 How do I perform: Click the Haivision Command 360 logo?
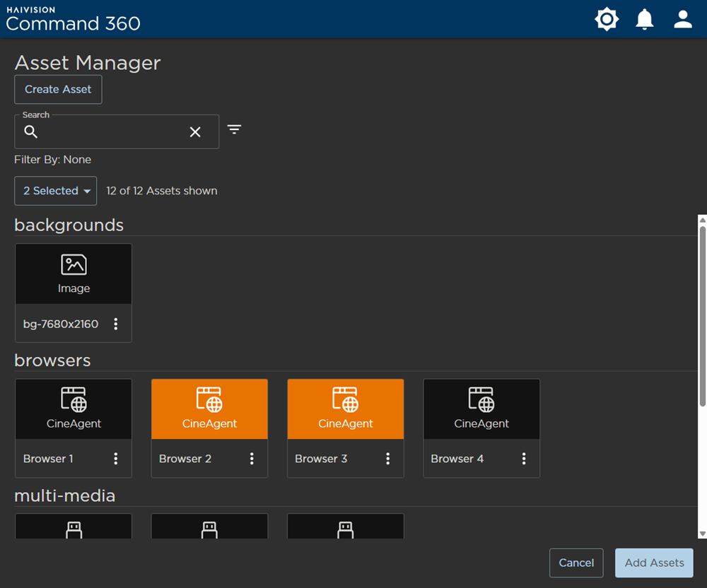(73, 19)
